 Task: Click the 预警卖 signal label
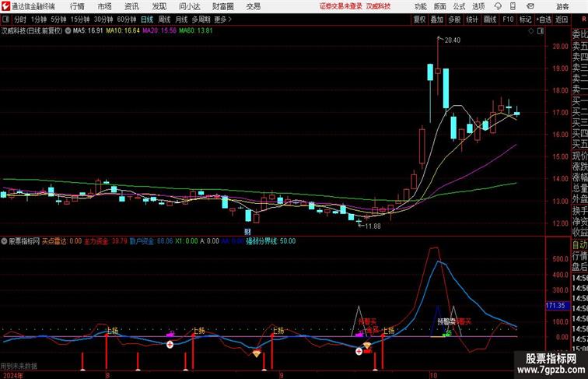click(x=446, y=321)
